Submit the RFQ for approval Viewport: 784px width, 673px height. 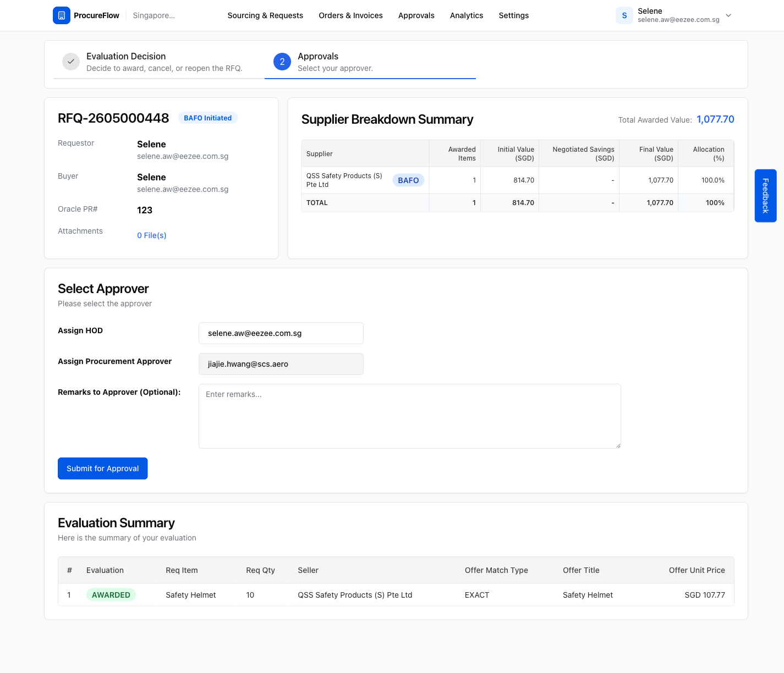click(103, 468)
